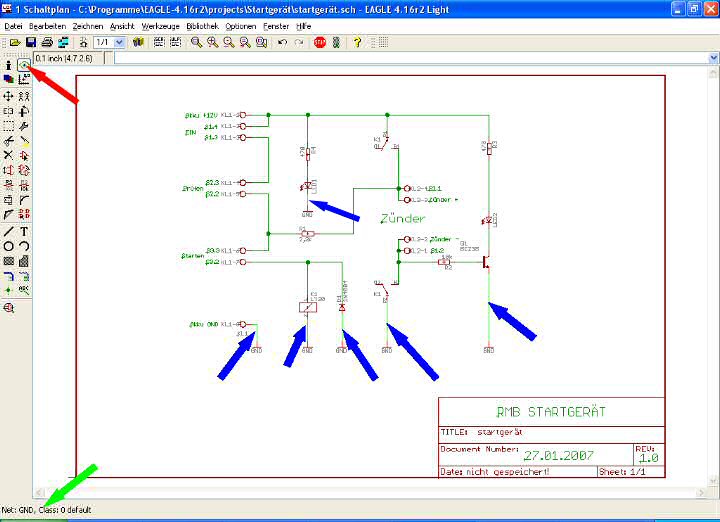Click the red Stop command icon

coord(320,43)
